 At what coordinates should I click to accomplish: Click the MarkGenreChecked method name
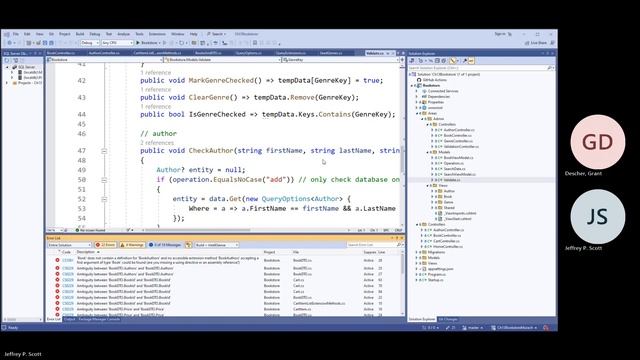(x=221, y=80)
